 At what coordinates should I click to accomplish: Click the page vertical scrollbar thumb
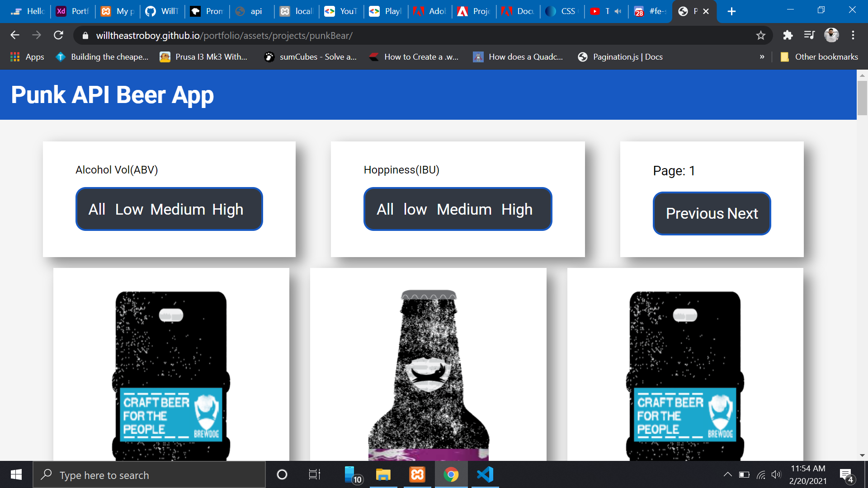point(862,97)
